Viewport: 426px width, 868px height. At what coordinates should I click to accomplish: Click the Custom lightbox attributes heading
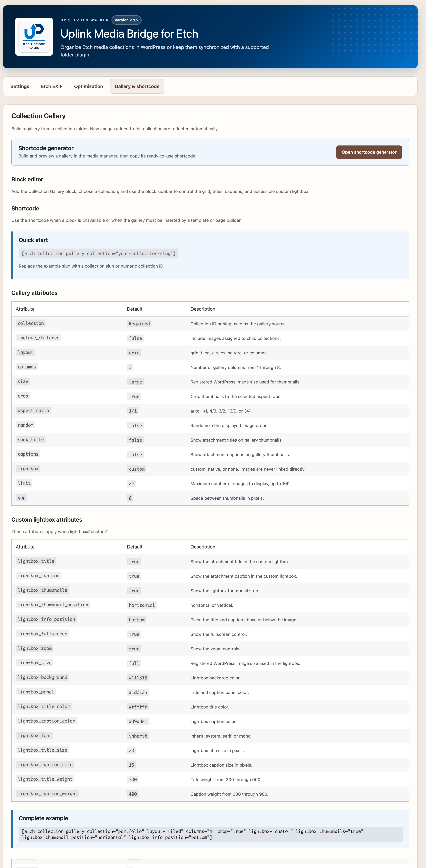coord(47,520)
